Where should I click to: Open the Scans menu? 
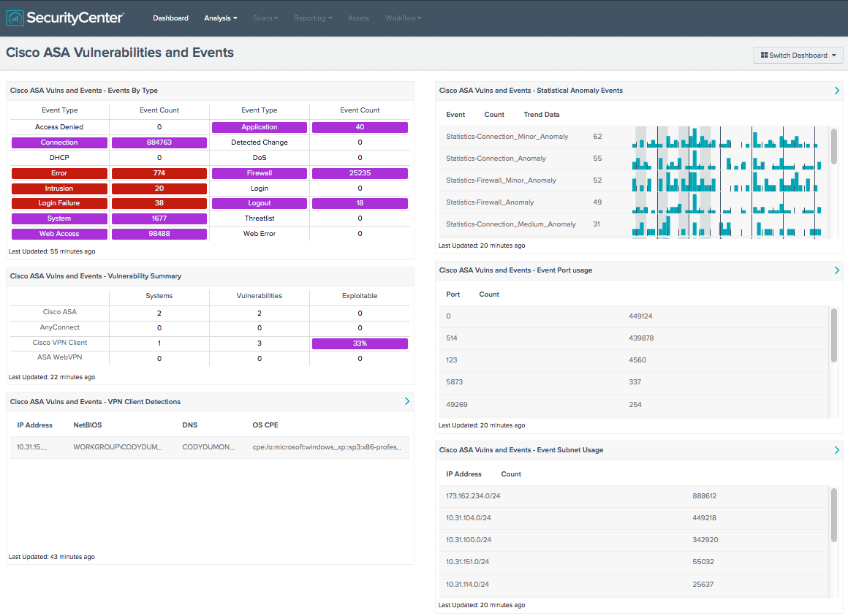coord(265,18)
